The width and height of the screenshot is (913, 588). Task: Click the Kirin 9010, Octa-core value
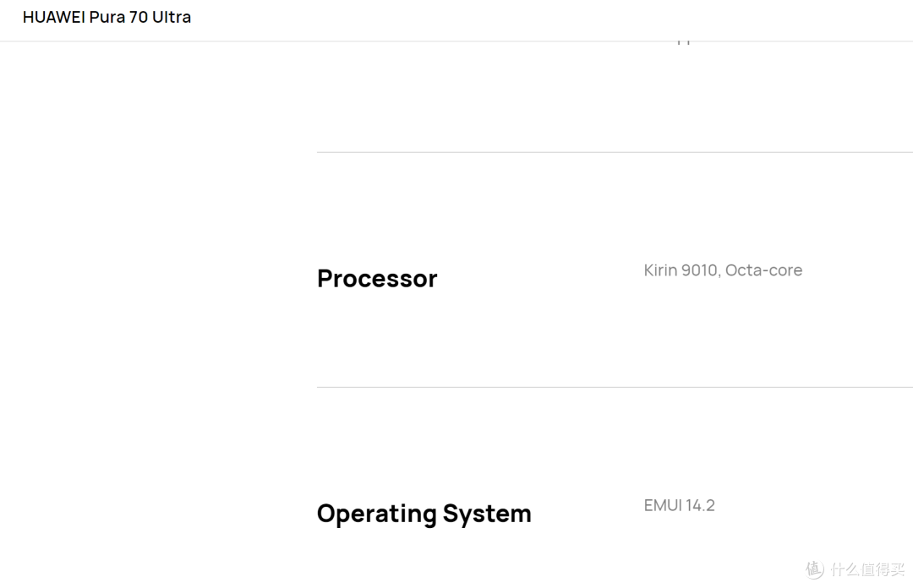[x=723, y=270]
